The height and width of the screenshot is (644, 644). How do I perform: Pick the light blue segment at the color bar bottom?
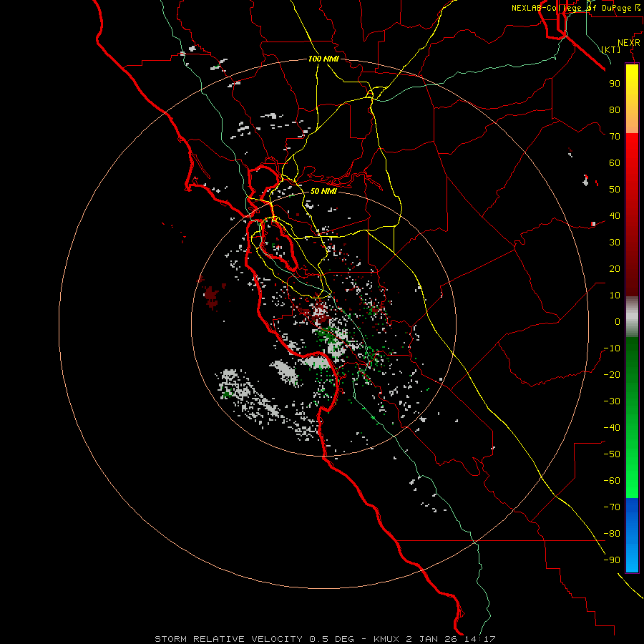coord(632,559)
